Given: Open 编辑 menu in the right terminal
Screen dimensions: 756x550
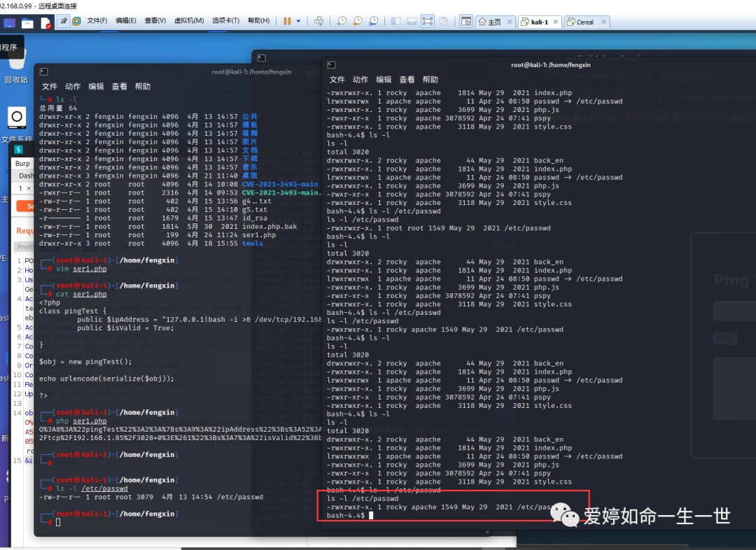Looking at the screenshot, I should tap(384, 80).
